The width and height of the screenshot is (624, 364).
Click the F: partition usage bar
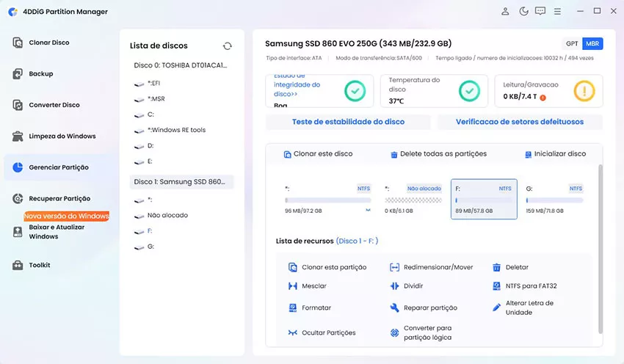click(x=484, y=200)
